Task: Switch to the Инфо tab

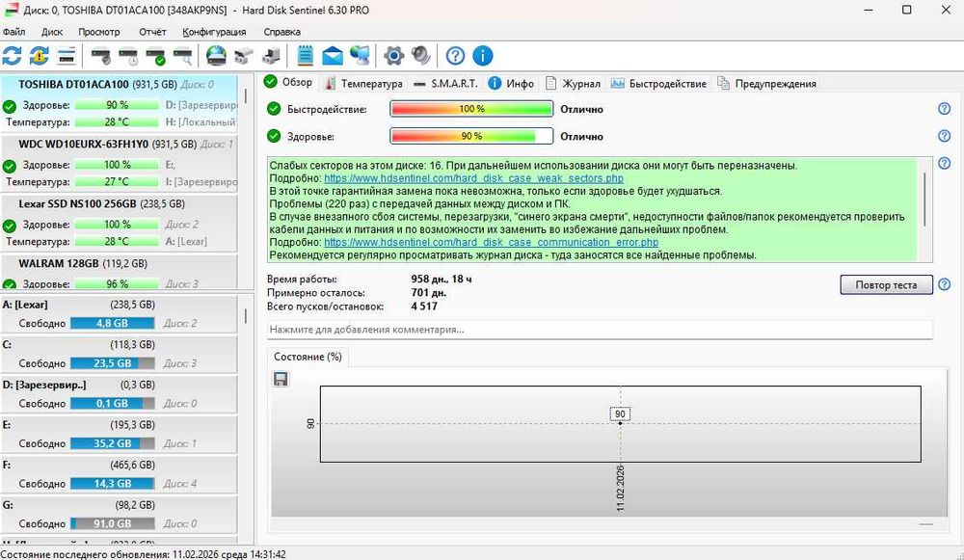Action: click(x=512, y=84)
